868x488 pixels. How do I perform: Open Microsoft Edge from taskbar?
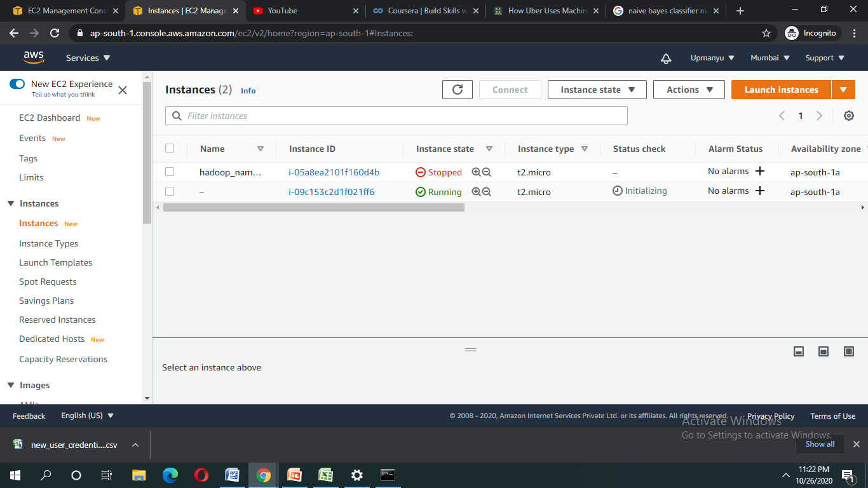pos(170,475)
